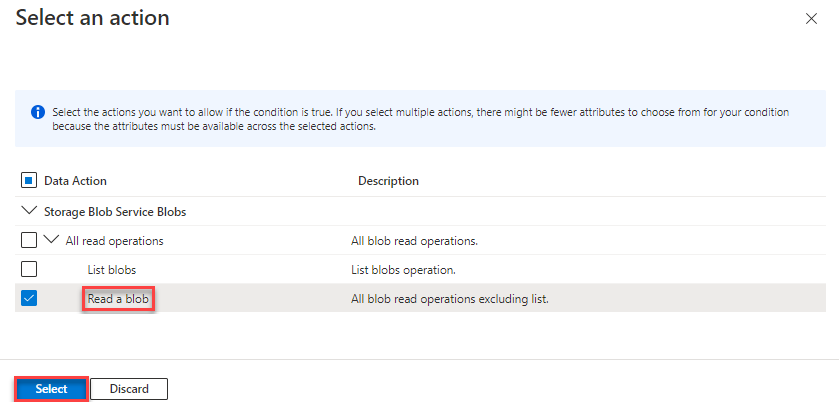The image size is (839, 402).
Task: Click the 'List blobs operation.' description
Action: (x=403, y=270)
